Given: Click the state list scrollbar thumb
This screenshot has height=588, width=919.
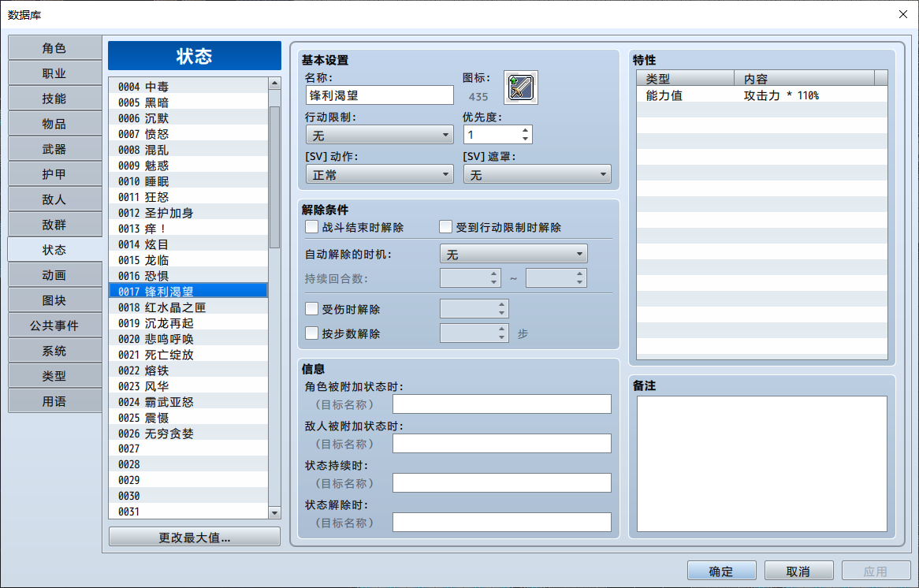Looking at the screenshot, I should 274,177.
